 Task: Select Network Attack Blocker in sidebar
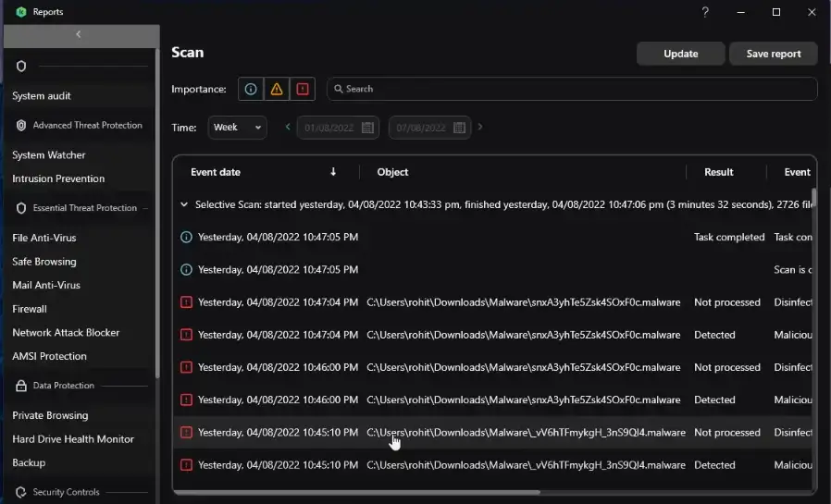point(66,332)
